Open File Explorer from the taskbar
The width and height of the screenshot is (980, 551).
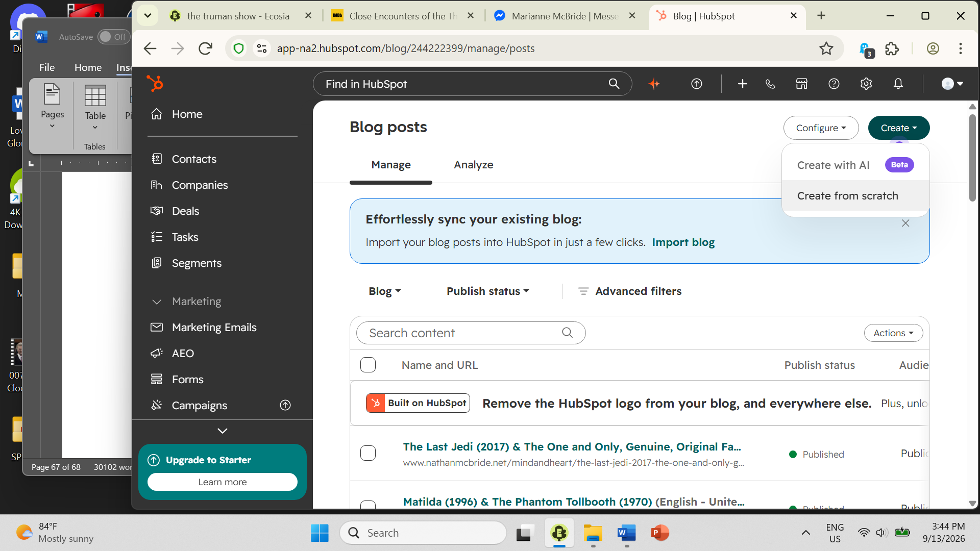coord(593,533)
